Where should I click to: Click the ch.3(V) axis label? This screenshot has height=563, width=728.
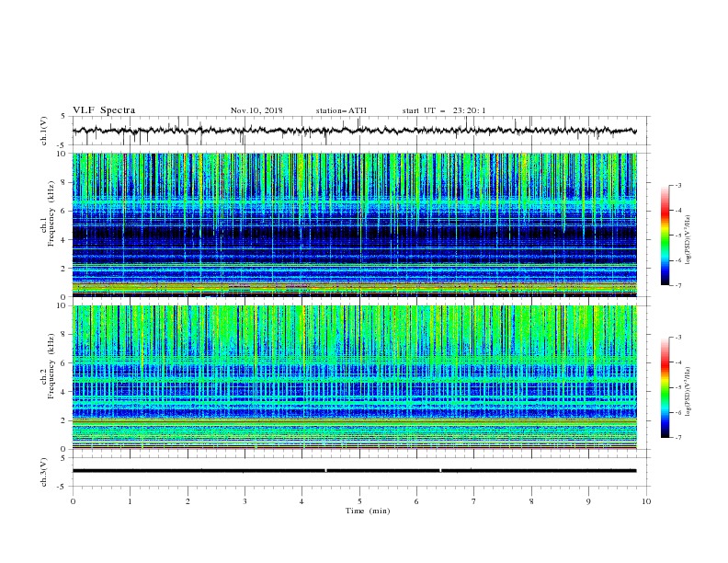(44, 472)
